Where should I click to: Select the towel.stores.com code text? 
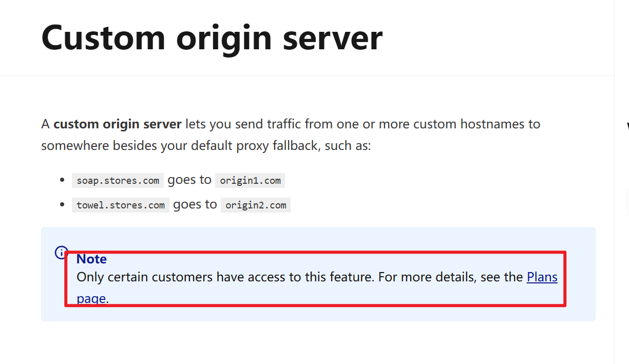(121, 205)
